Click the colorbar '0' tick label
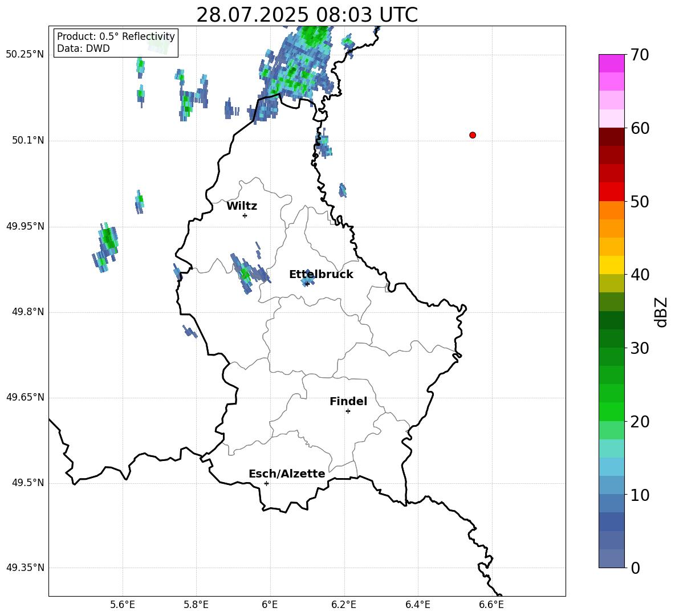 point(636,568)
